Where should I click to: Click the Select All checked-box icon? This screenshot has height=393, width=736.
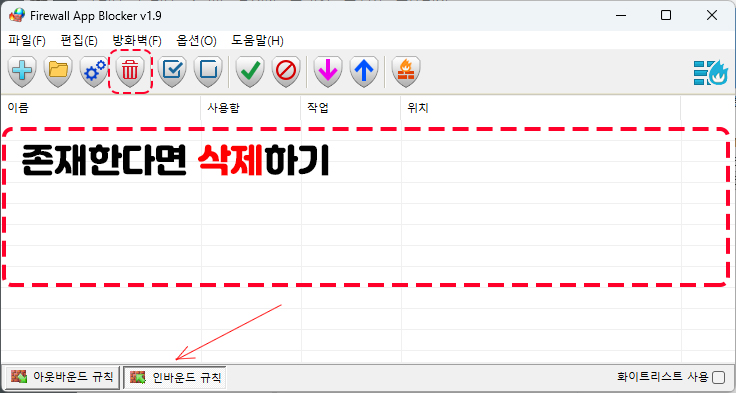click(x=172, y=71)
